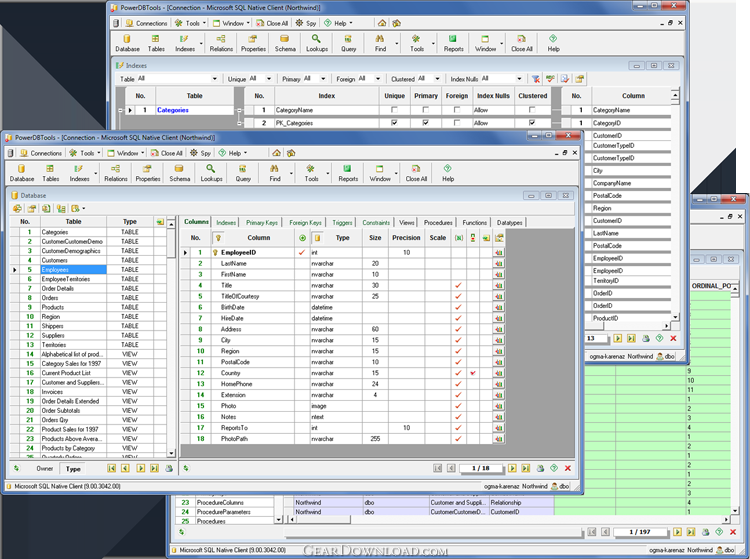Toggle Foreign checkbox for PK_Categories index
750x559 pixels.
pos(457,123)
